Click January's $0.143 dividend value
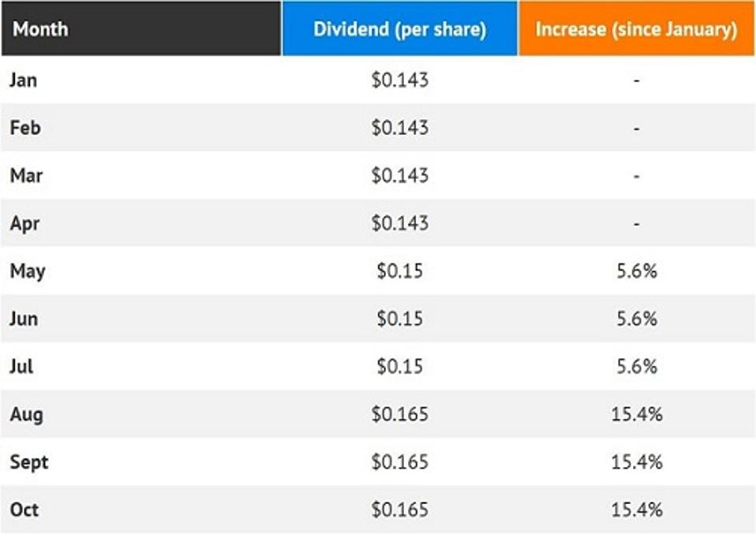The width and height of the screenshot is (756, 534). pyautogui.click(x=399, y=80)
